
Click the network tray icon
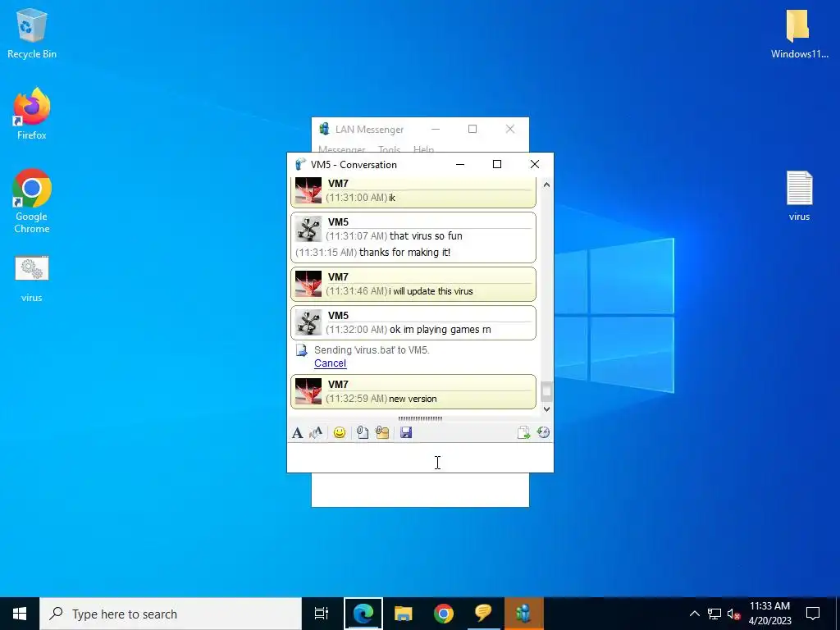point(714,614)
